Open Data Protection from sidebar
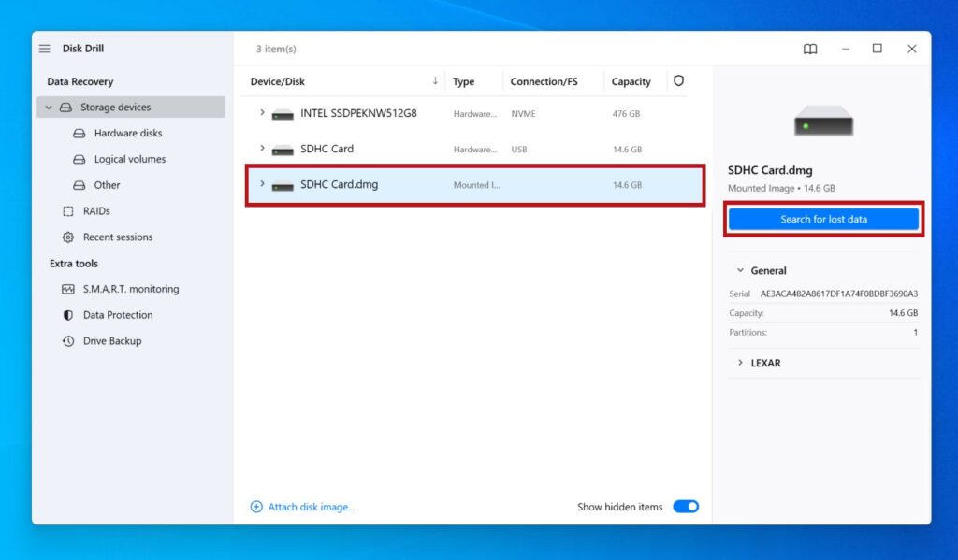The image size is (958, 560). 117,315
